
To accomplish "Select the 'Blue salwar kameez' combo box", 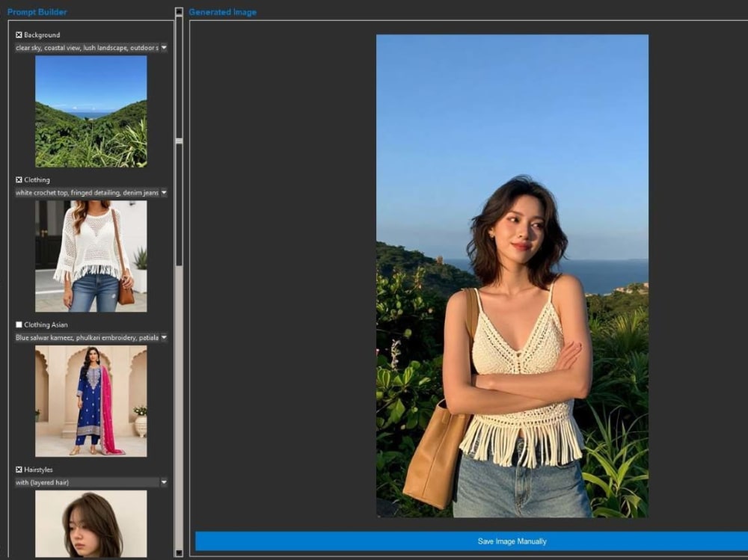I will 91,338.
